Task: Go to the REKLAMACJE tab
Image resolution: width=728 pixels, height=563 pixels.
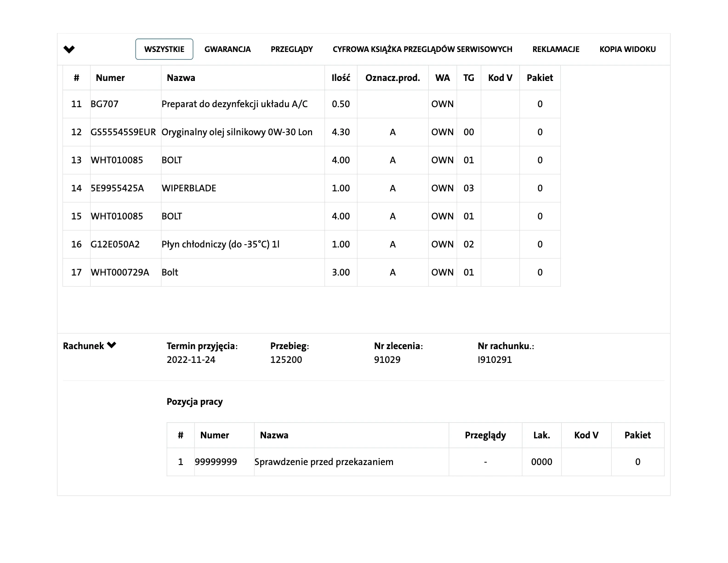Action: click(556, 49)
